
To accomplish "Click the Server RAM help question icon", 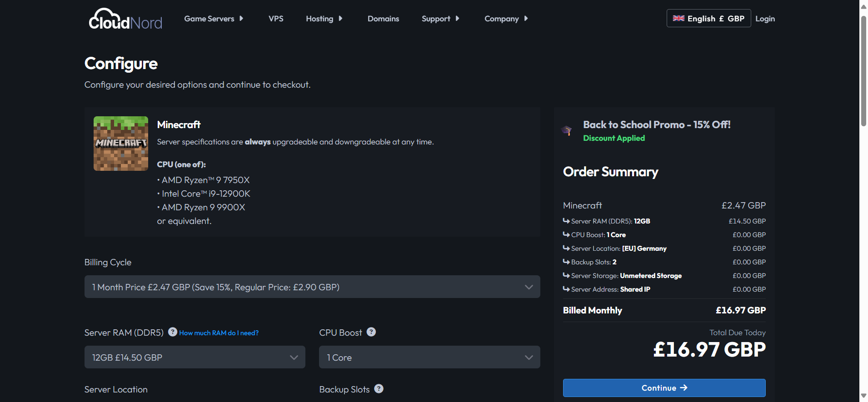I will point(173,332).
